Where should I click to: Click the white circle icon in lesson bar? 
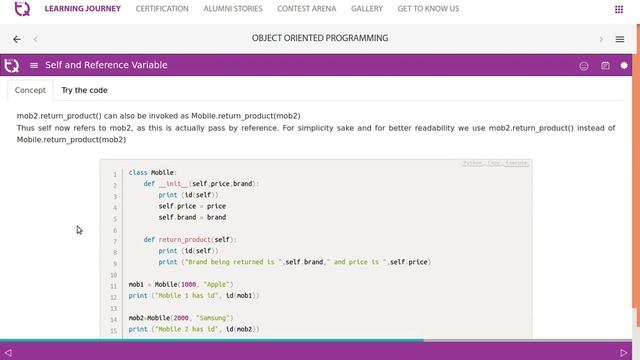(x=624, y=65)
